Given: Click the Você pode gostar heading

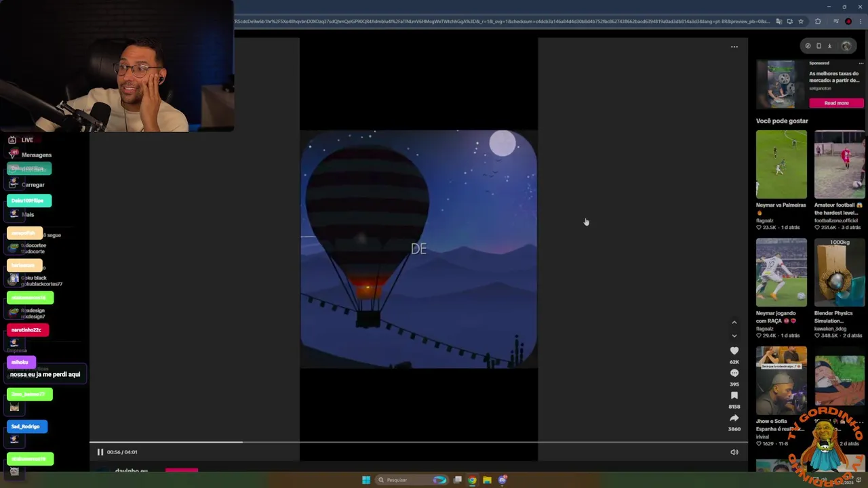Looking at the screenshot, I should coord(782,121).
